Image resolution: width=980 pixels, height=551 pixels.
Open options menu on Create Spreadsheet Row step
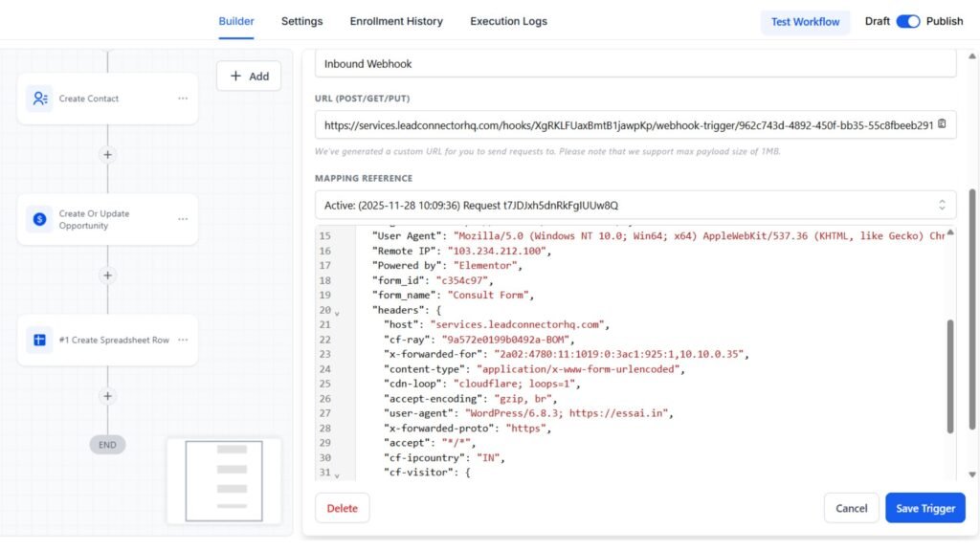183,339
